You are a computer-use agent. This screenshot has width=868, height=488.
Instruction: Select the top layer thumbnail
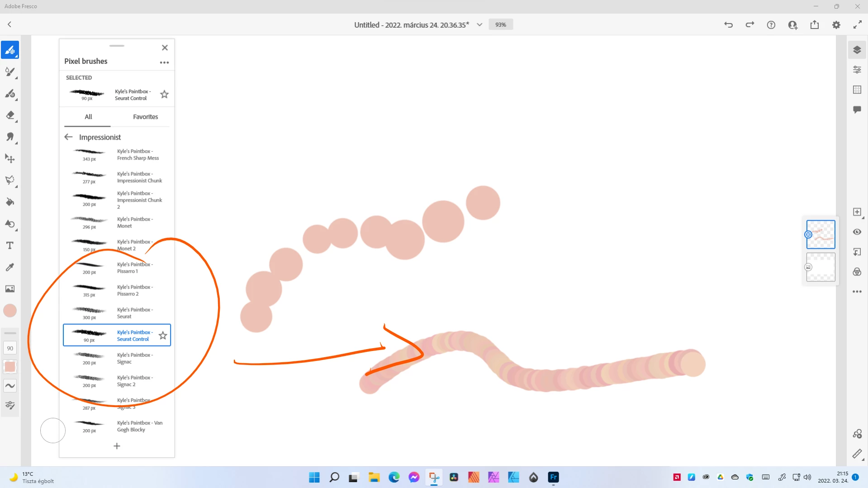pyautogui.click(x=821, y=234)
